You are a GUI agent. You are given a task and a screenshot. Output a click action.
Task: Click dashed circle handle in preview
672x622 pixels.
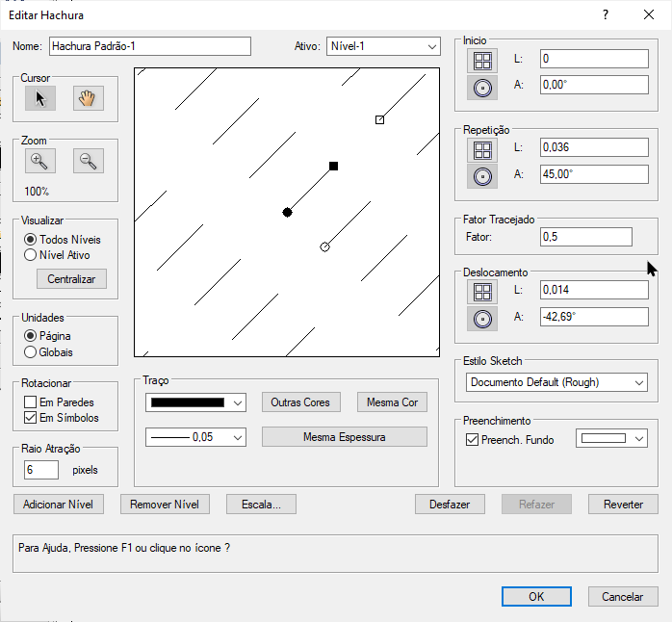click(x=324, y=246)
